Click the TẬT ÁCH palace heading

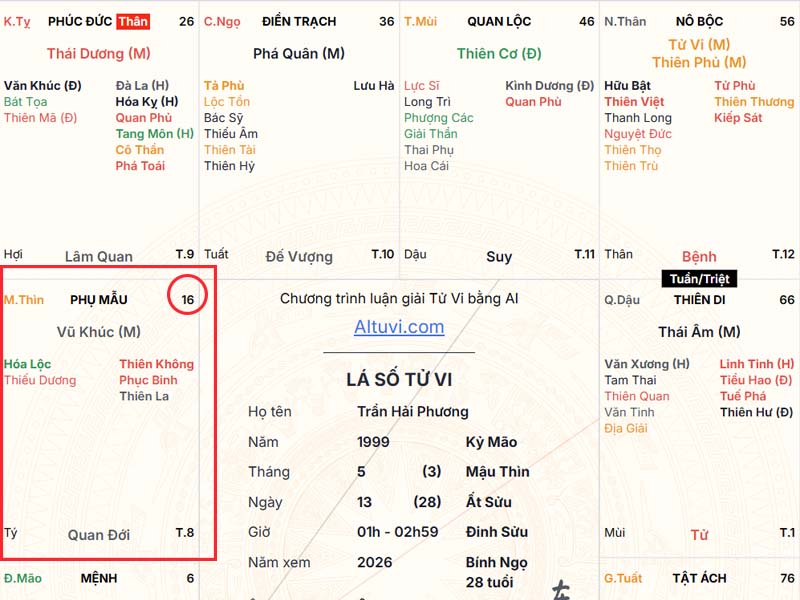[699, 578]
